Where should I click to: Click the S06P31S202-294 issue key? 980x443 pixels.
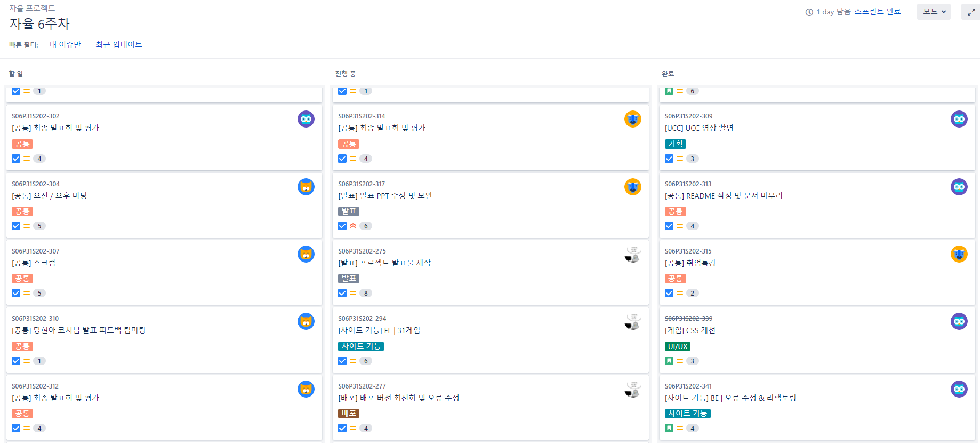[x=362, y=318]
